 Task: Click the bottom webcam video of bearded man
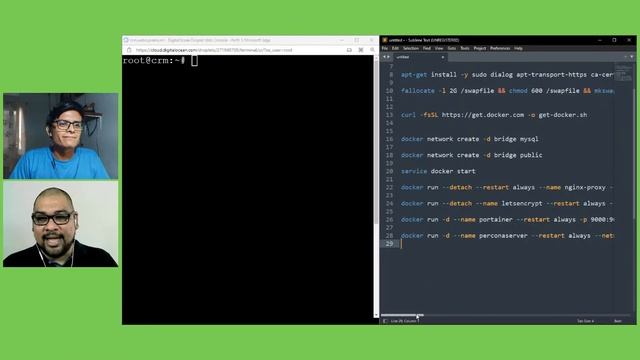point(61,224)
